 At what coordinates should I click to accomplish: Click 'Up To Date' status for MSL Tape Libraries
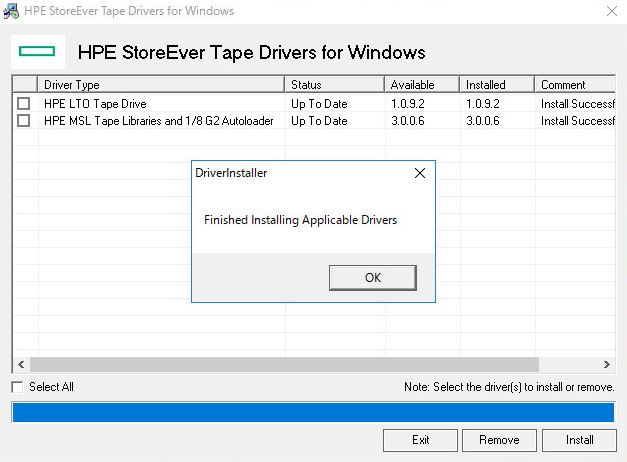[x=319, y=121]
